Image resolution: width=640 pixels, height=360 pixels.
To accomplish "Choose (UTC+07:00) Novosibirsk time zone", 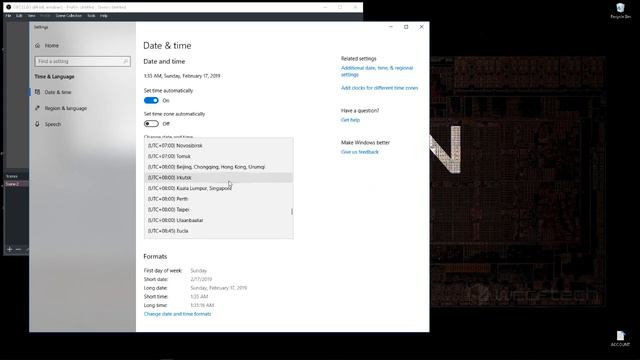I will pos(218,145).
